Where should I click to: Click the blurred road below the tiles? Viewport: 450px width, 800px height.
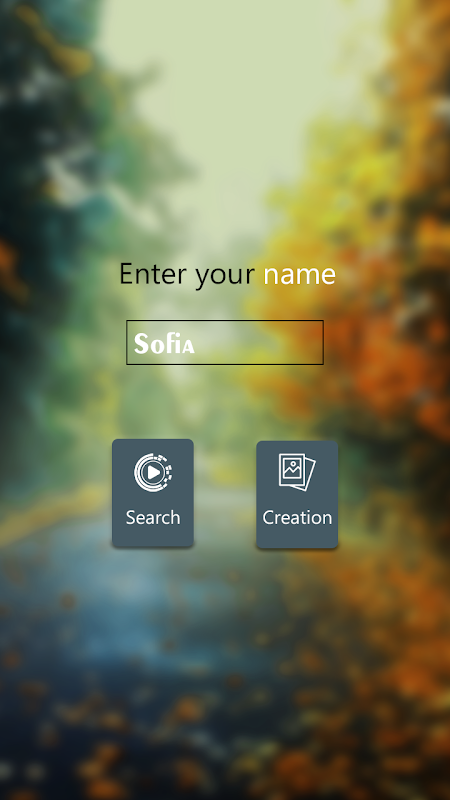(225, 663)
